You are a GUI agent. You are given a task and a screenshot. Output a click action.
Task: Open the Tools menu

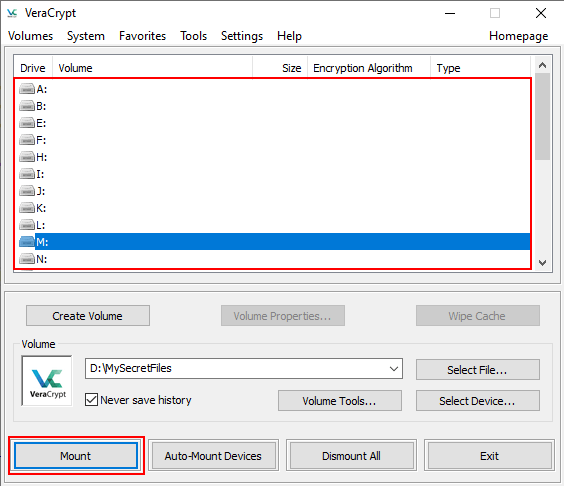point(194,36)
